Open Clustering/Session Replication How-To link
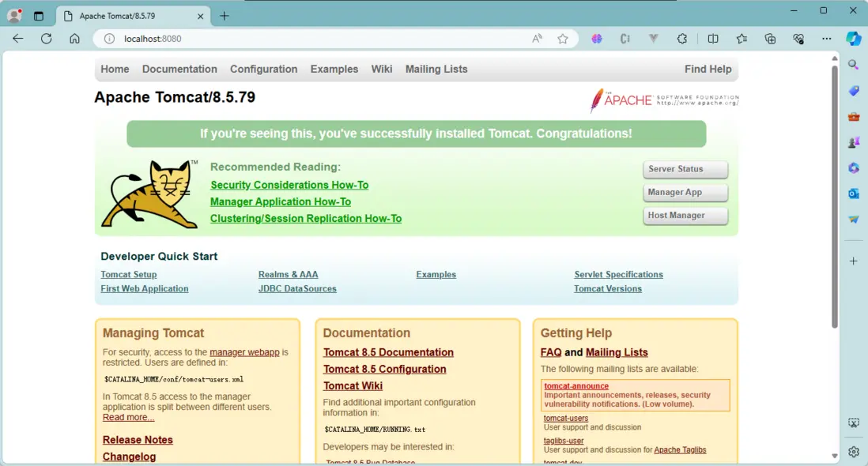The width and height of the screenshot is (868, 466). pos(306,218)
